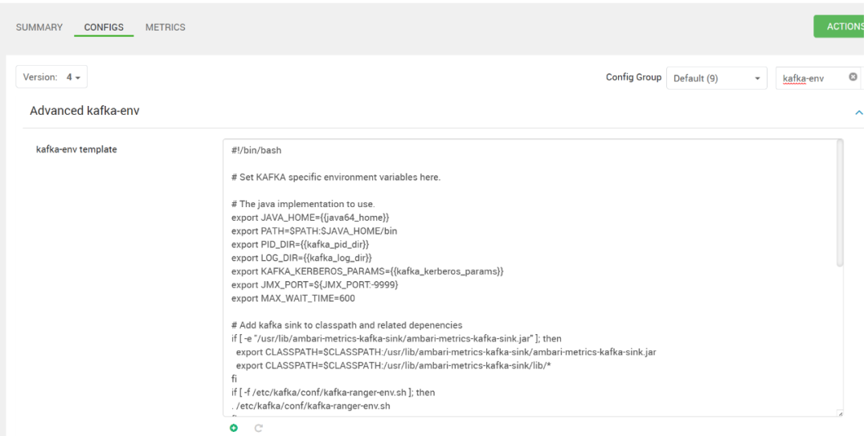Click the kafka-env template scrollbar thumb
This screenshot has height=436, width=868.
pyautogui.click(x=840, y=203)
